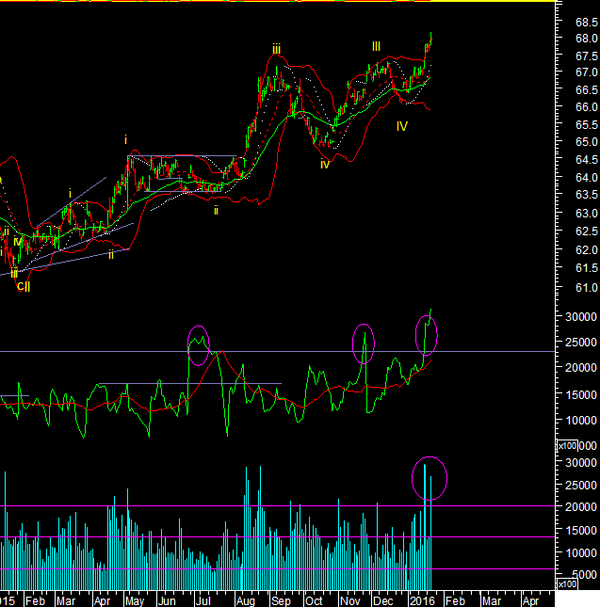Click the Apr label at far right of time axis
The width and height of the screenshot is (600, 607).
pos(529,600)
